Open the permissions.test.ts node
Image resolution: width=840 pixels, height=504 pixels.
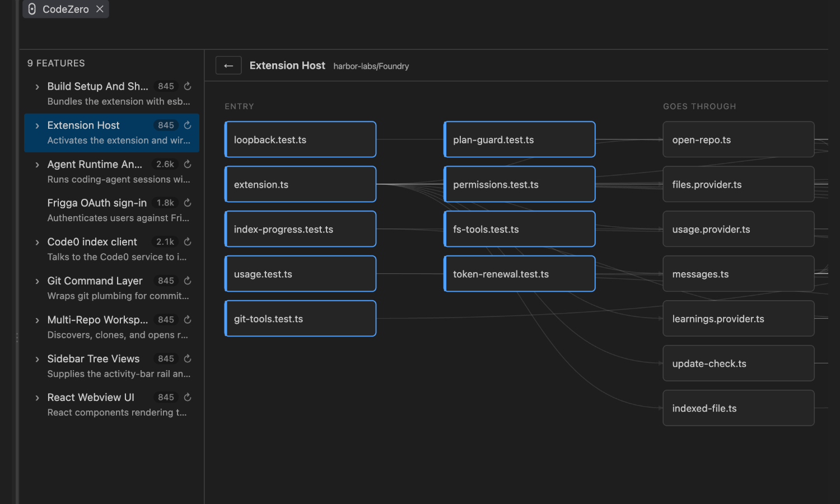coord(519,184)
